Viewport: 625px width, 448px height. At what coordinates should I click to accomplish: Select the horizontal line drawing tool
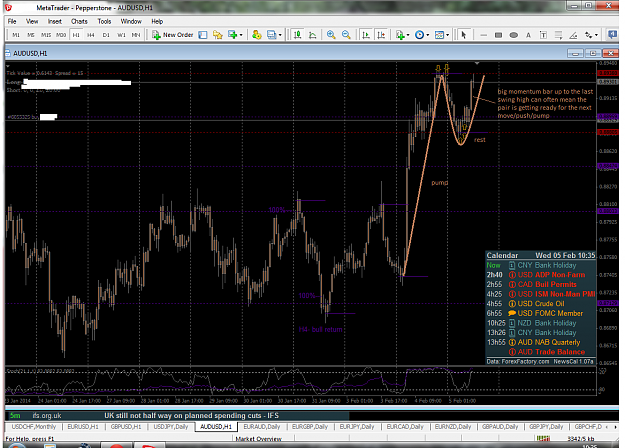pos(483,35)
